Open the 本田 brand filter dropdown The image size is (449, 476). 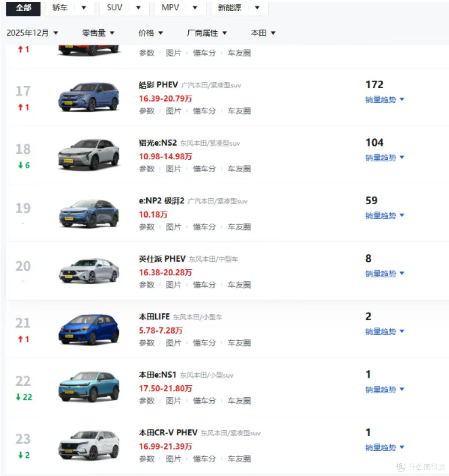pos(263,33)
